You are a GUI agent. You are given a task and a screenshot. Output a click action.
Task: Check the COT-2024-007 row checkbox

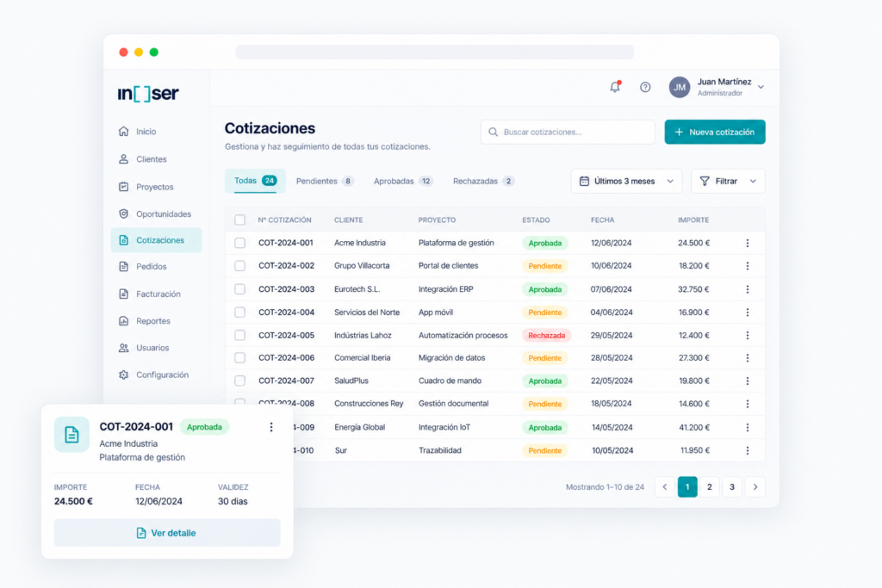(239, 381)
